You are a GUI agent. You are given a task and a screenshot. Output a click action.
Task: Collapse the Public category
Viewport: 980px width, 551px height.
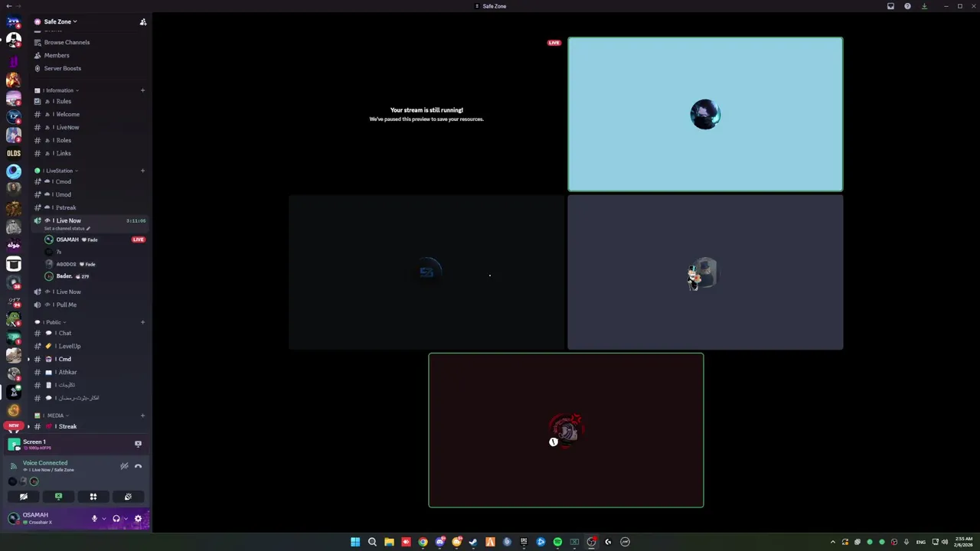coord(54,322)
